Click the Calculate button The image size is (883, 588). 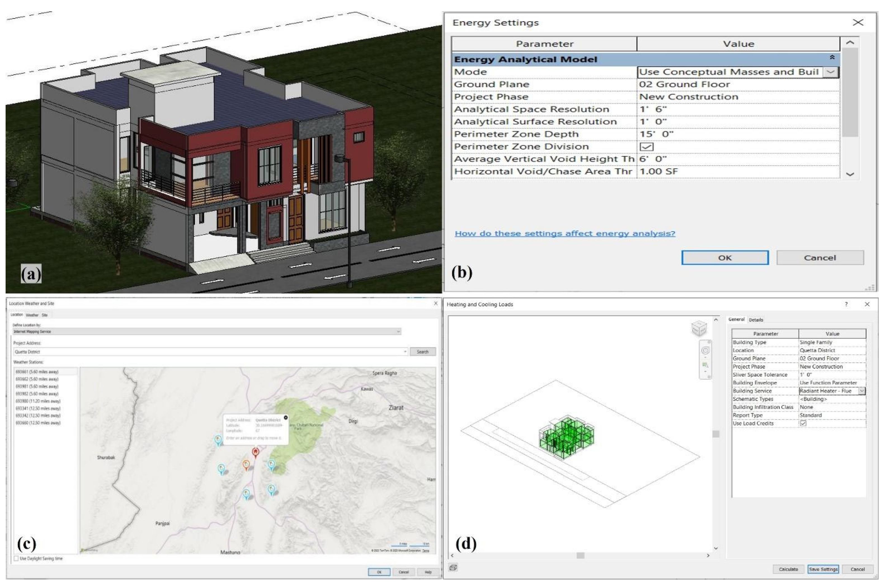[788, 569]
